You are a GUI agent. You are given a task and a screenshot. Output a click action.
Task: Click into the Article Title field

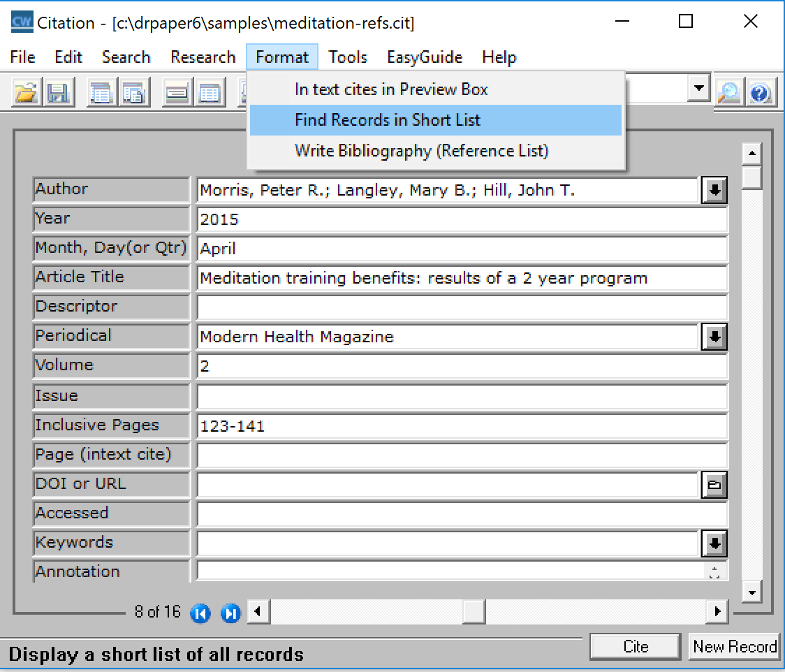coord(461,279)
